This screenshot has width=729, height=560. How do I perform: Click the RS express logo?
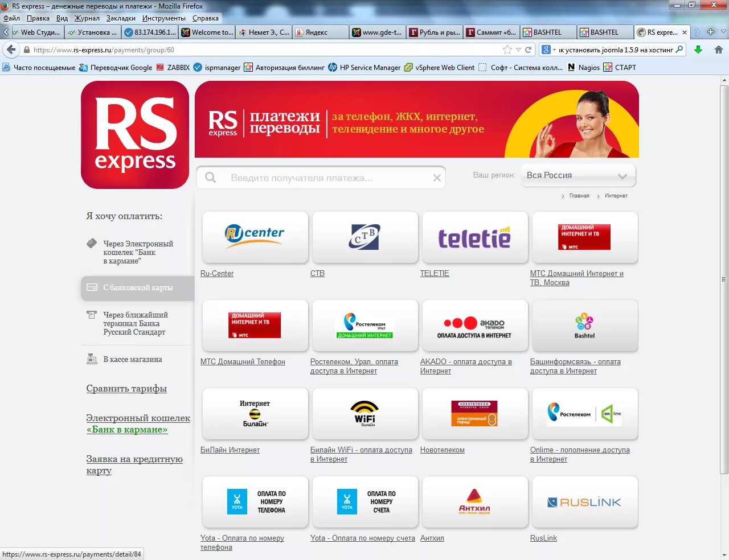pyautogui.click(x=135, y=135)
